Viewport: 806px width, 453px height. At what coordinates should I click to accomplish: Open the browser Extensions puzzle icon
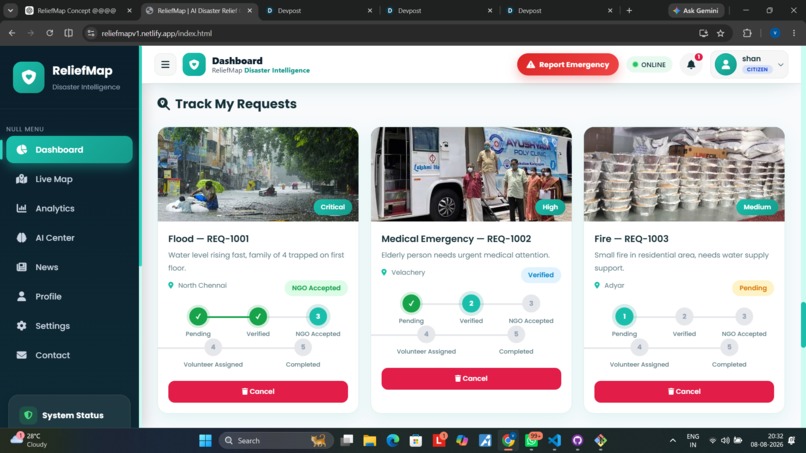click(x=747, y=33)
